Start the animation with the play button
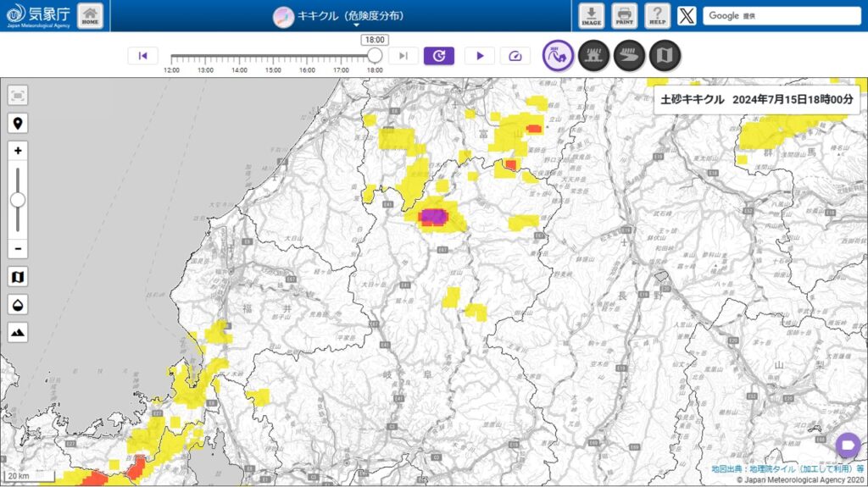 tap(480, 56)
